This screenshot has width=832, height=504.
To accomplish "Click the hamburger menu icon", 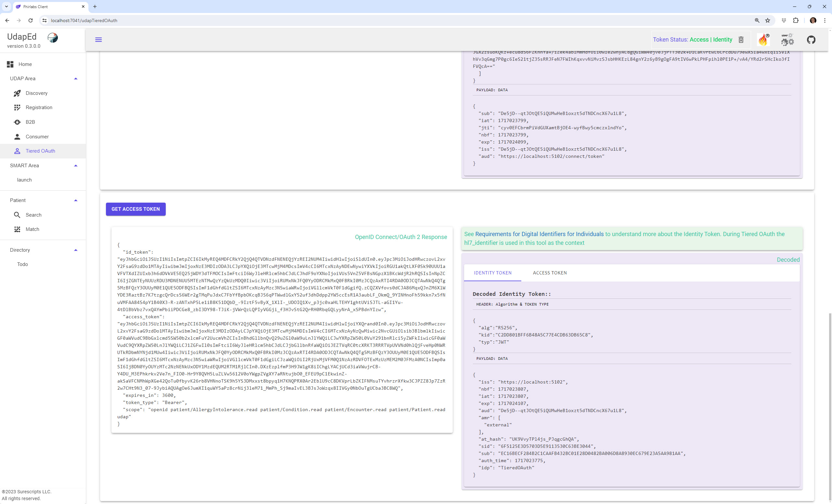I will point(99,40).
